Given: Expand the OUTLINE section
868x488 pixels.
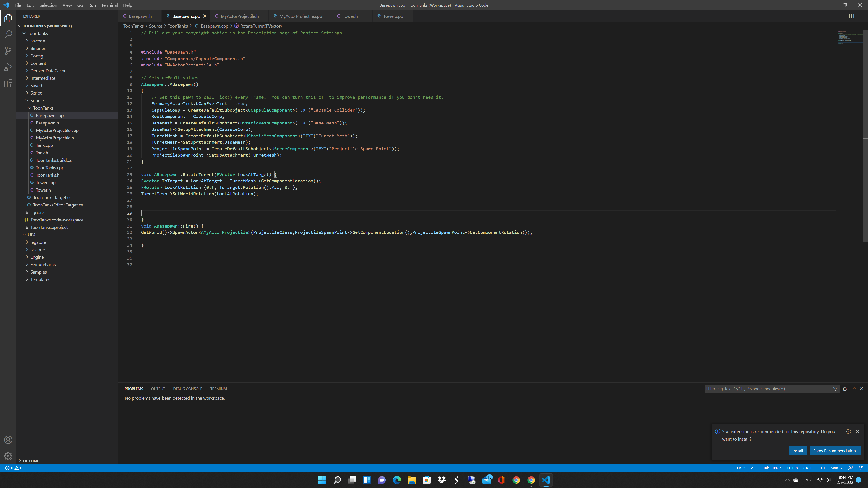Looking at the screenshot, I should tap(31, 461).
